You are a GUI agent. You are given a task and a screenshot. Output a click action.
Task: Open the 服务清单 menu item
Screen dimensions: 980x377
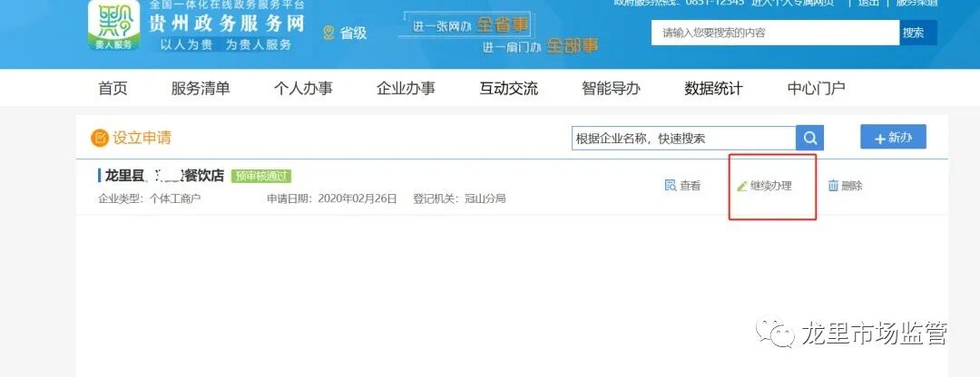[201, 88]
